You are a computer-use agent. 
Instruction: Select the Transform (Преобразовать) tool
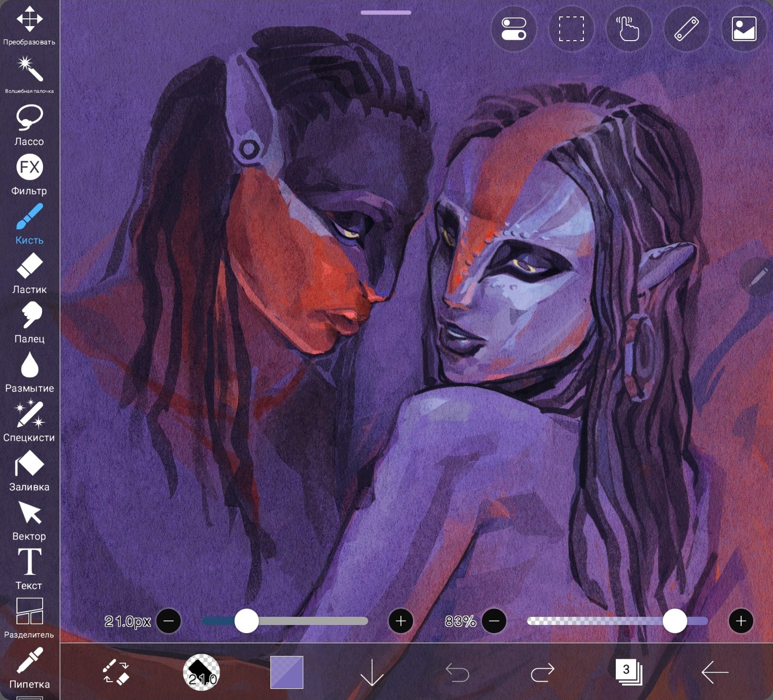tap(30, 25)
